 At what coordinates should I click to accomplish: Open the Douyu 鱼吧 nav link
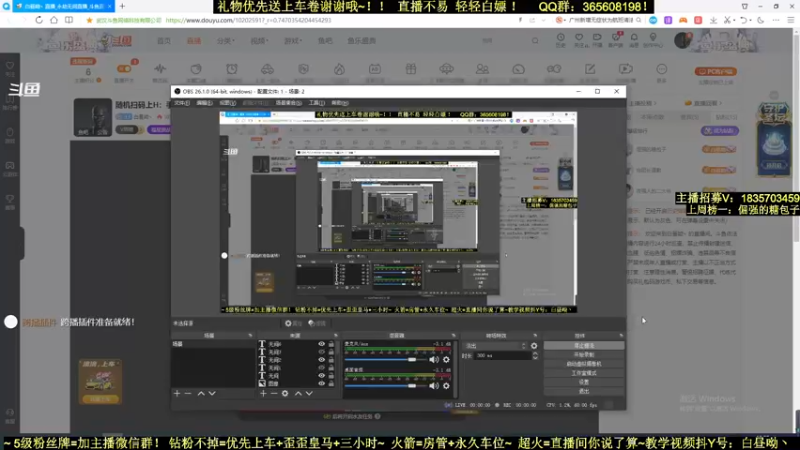pyautogui.click(x=325, y=41)
